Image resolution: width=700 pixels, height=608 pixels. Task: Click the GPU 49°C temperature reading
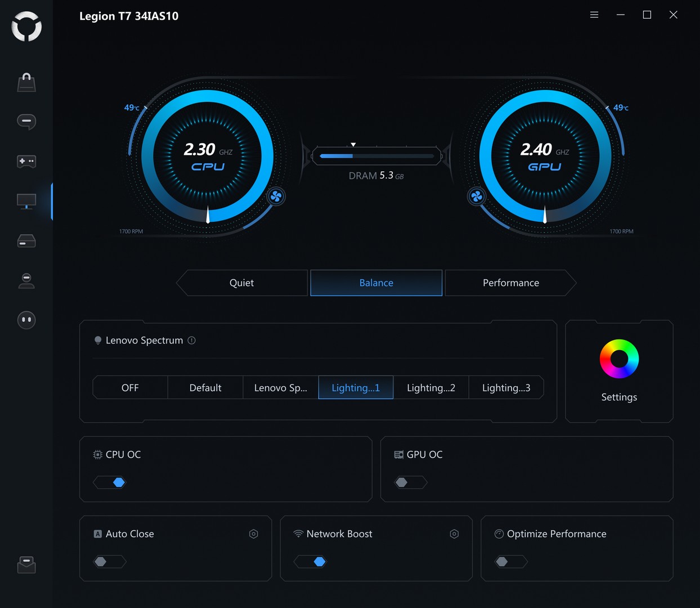click(x=621, y=108)
